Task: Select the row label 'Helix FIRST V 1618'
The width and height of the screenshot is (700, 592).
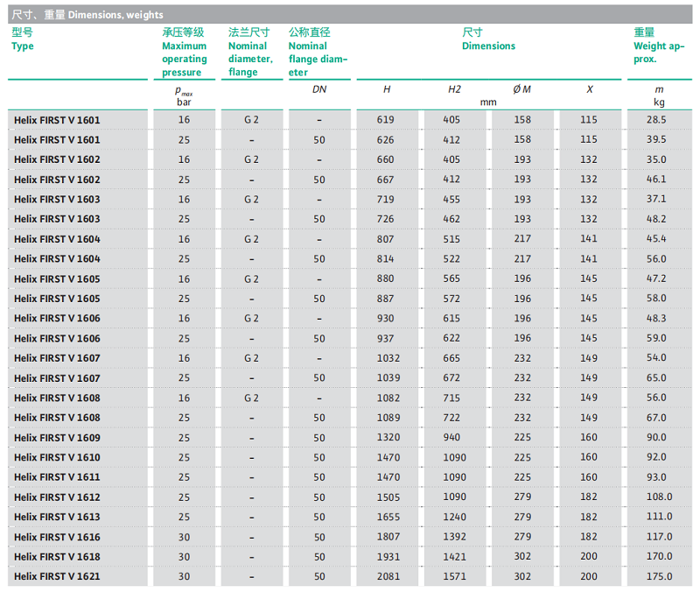Action: (57, 557)
